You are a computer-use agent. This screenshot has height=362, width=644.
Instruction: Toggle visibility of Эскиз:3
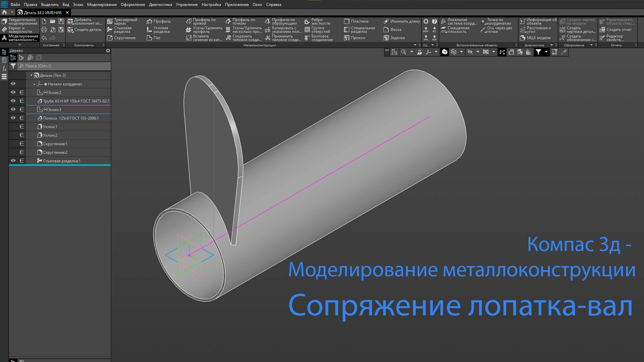point(13,109)
